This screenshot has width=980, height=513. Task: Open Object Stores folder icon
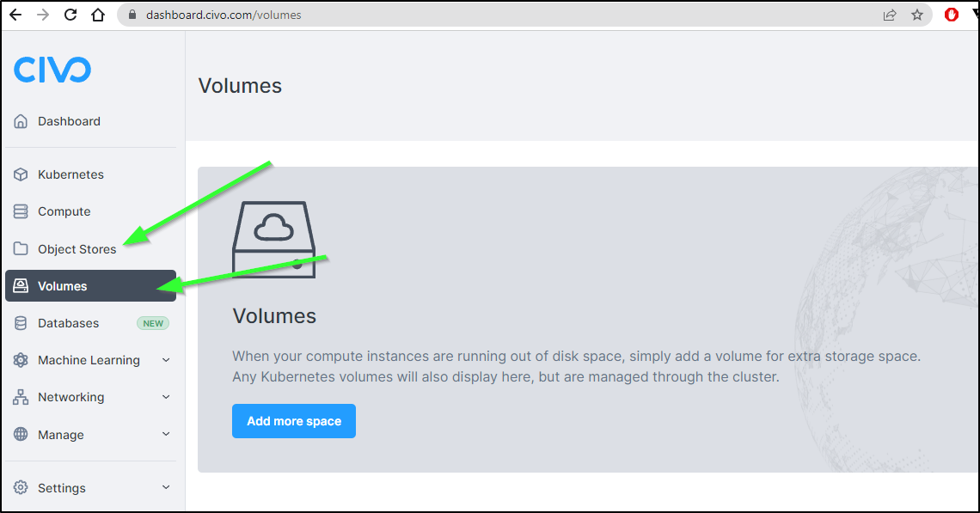pos(21,248)
